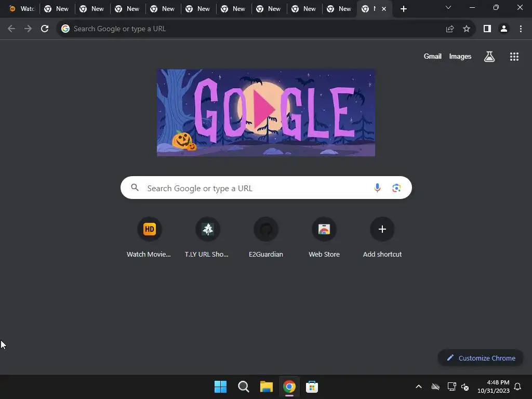Screen dimensions: 532x399
Task: Open Search Labs flask icon
Action: pyautogui.click(x=489, y=57)
